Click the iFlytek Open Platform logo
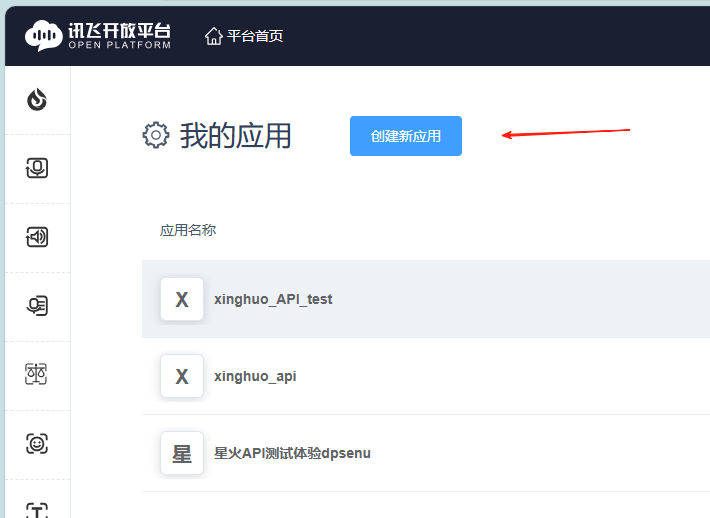The height and width of the screenshot is (518, 710). (x=98, y=35)
